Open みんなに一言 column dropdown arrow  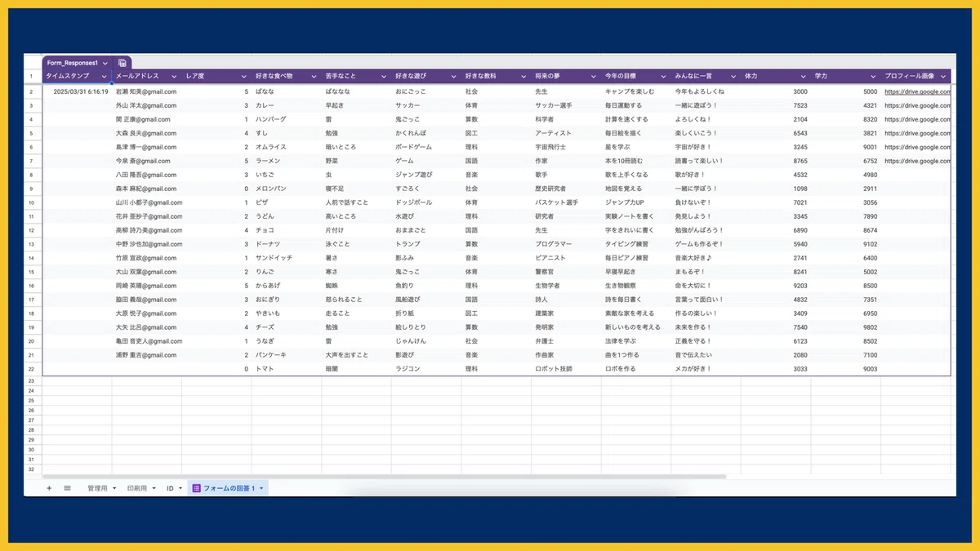click(x=733, y=77)
